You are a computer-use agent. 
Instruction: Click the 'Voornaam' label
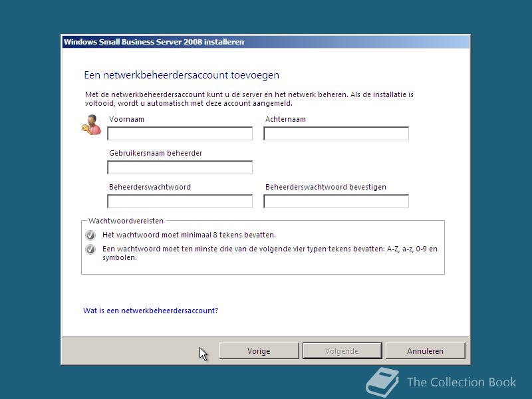tap(126, 119)
